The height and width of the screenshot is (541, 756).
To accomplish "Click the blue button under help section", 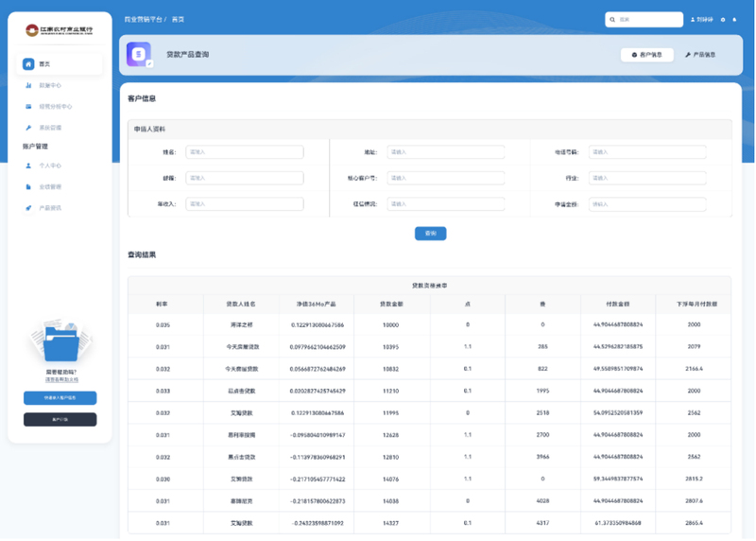I will click(60, 398).
